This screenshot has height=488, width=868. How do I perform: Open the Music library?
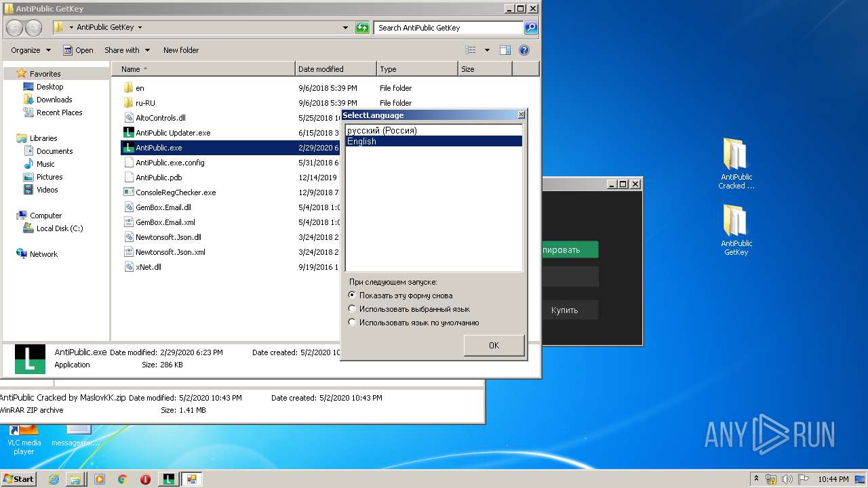point(45,164)
